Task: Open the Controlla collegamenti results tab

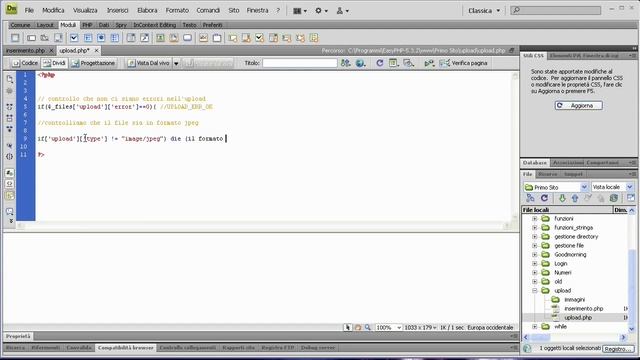Action: click(x=187, y=348)
